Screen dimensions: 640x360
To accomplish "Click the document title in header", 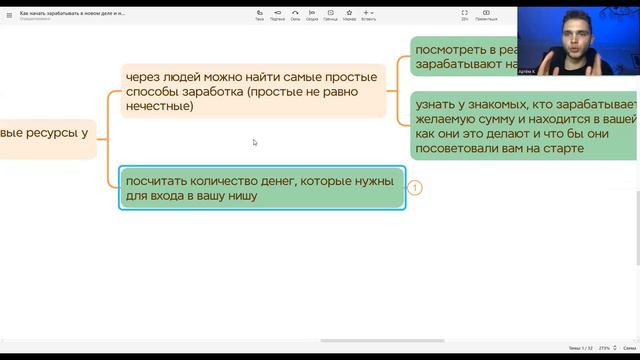I will point(73,13).
